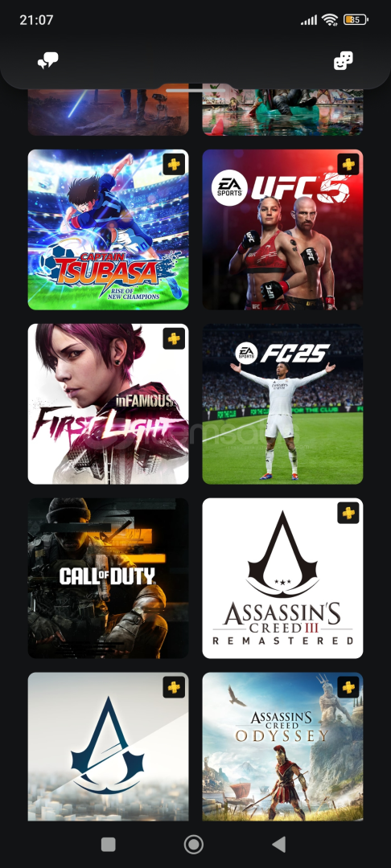This screenshot has width=391, height=868.
Task: Tap the dice random game icon
Action: (344, 61)
